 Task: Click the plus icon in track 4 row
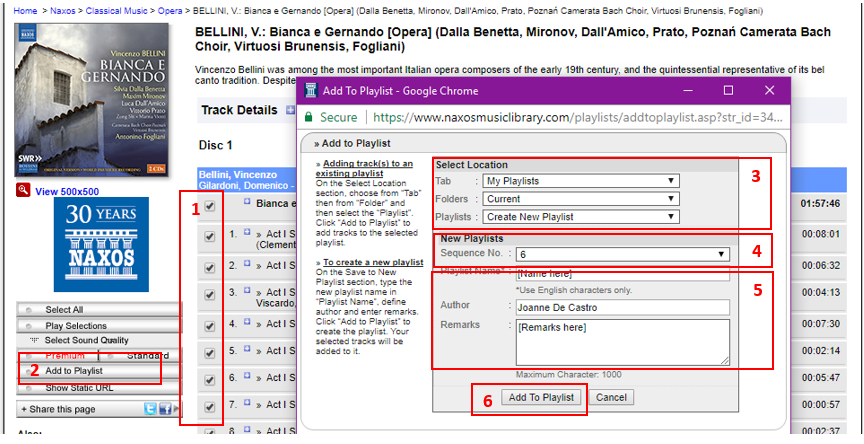click(x=247, y=322)
